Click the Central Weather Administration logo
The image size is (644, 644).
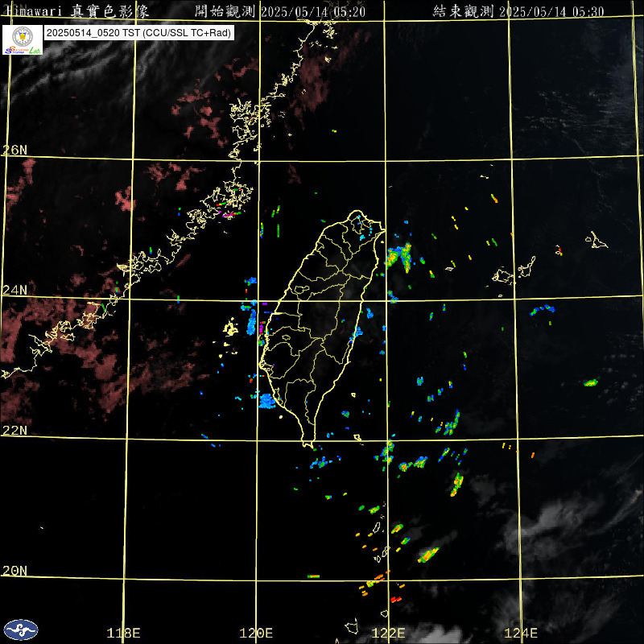21,630
